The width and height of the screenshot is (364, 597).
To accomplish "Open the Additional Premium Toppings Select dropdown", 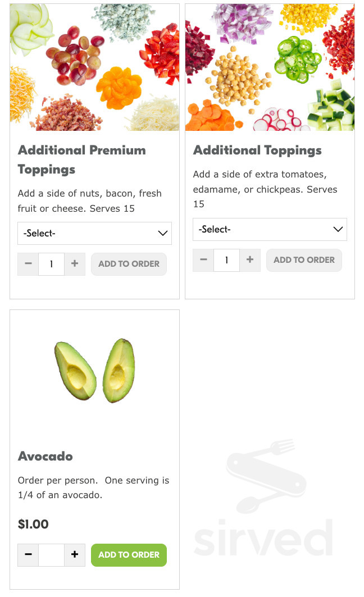I will click(x=94, y=233).
